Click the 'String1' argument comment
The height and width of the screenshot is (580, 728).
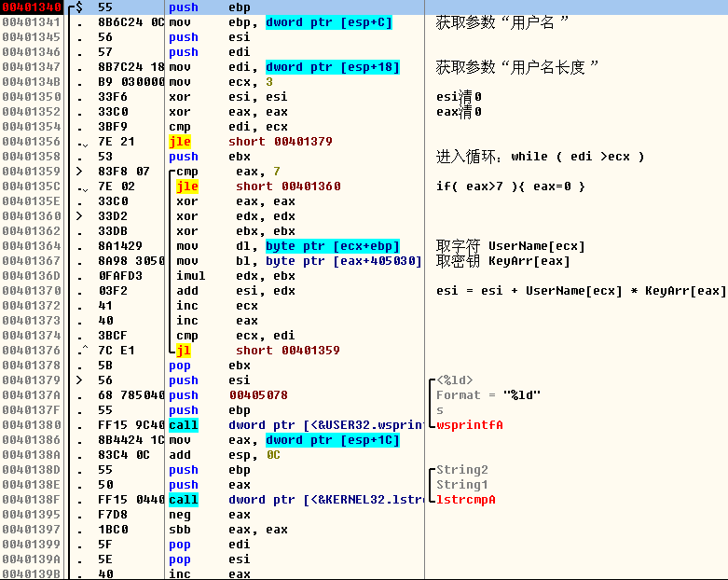tap(462, 484)
